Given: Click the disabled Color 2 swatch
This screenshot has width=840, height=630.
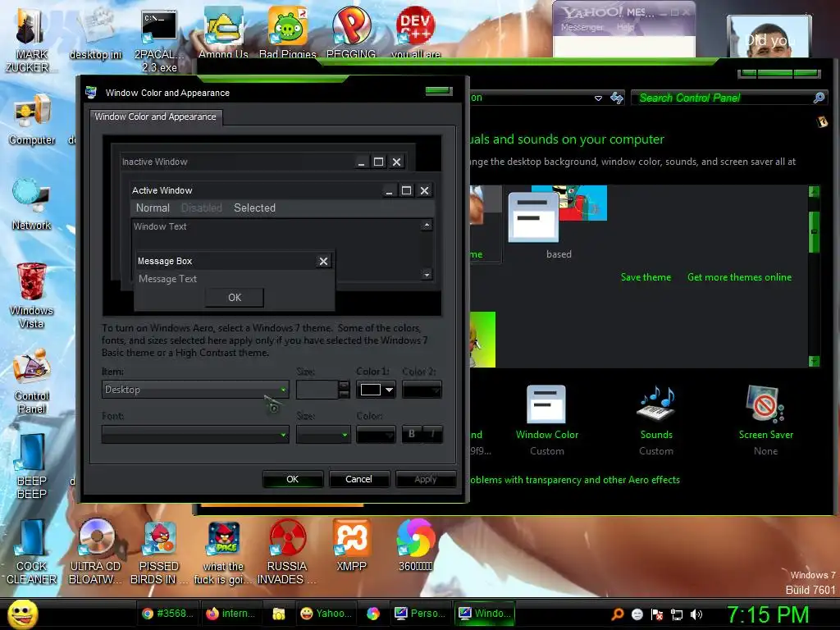Looking at the screenshot, I should (422, 390).
